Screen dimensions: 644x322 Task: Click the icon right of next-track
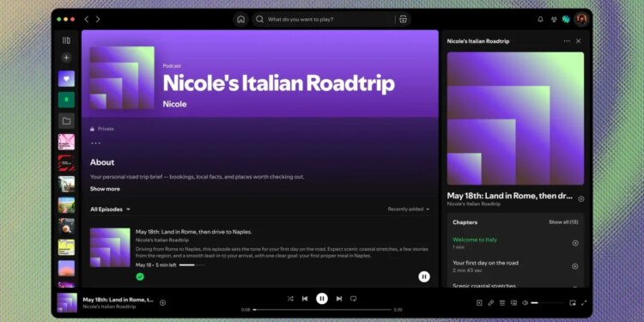tap(353, 299)
